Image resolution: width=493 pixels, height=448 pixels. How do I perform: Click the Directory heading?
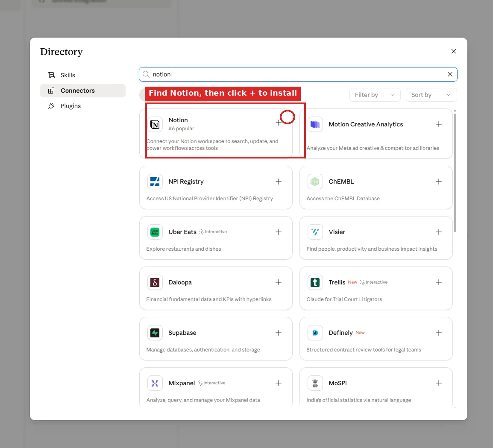point(62,52)
